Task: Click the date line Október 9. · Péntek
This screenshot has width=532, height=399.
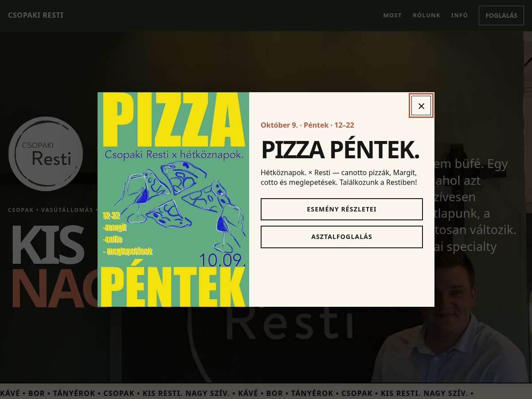Action: pyautogui.click(x=307, y=125)
